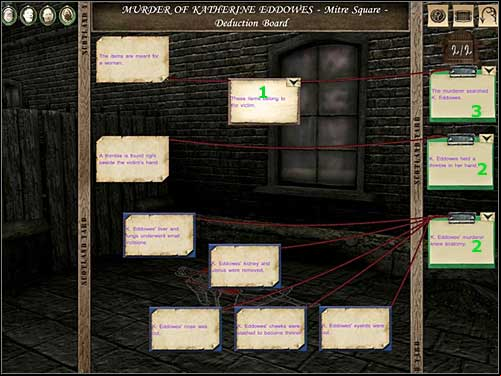The width and height of the screenshot is (501, 376).
Task: Select the 'kidney and uterus were removed' note
Action: 245,266
